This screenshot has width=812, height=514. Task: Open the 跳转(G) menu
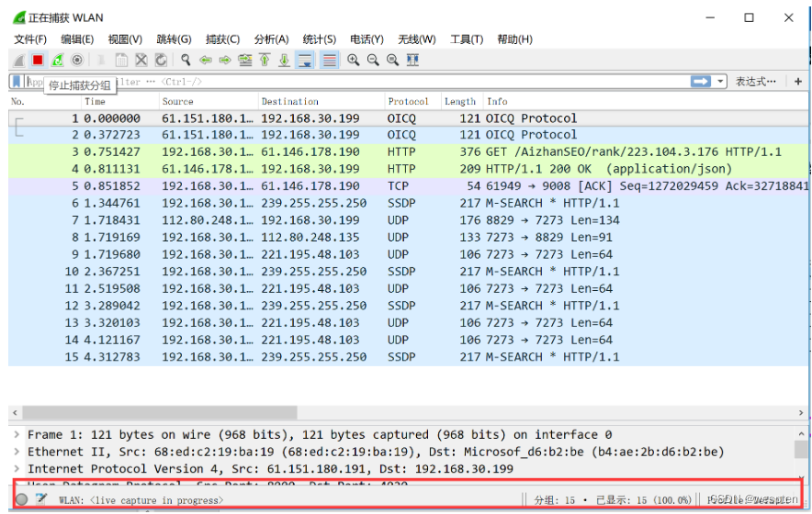click(x=174, y=39)
